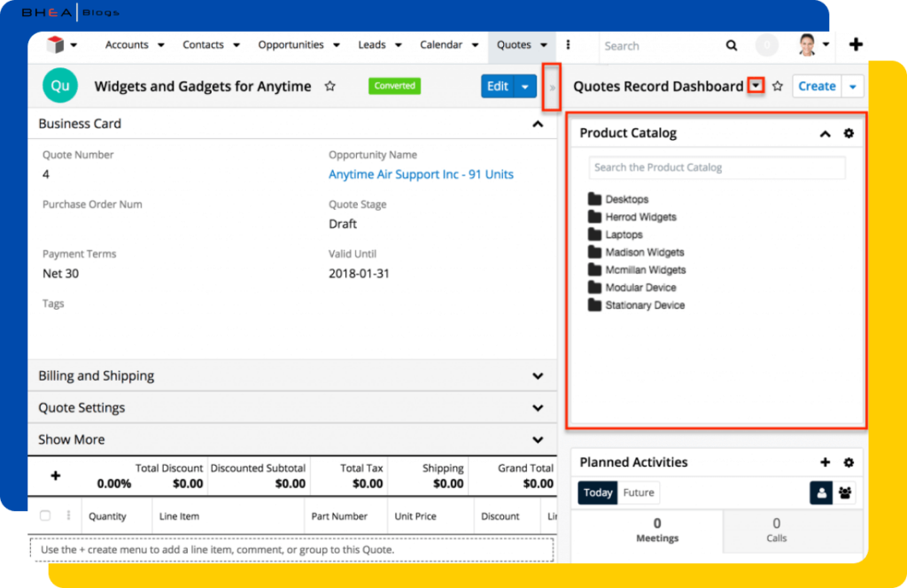Click the Part Number column header

tap(339, 516)
